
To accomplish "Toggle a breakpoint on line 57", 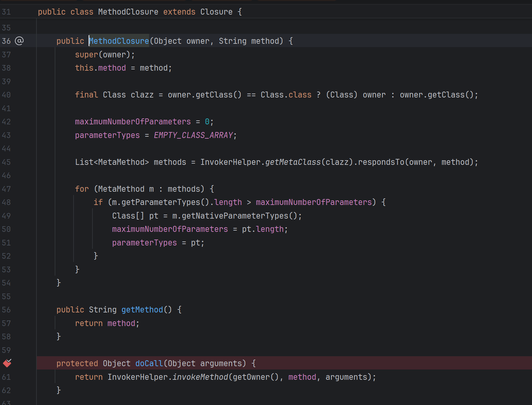I will 6,323.
